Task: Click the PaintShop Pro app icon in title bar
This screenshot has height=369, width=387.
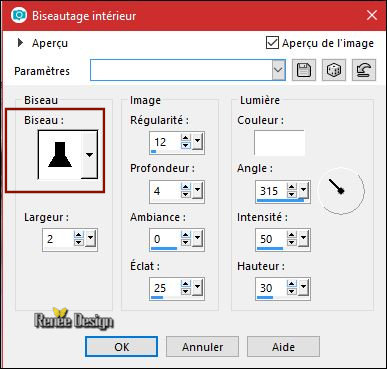Action: (x=18, y=15)
